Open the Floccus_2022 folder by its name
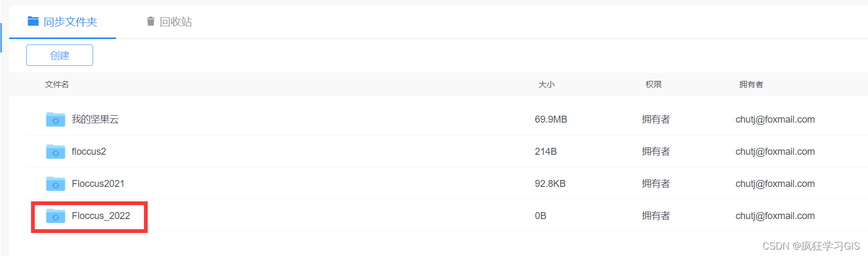868x256 pixels. pos(101,216)
